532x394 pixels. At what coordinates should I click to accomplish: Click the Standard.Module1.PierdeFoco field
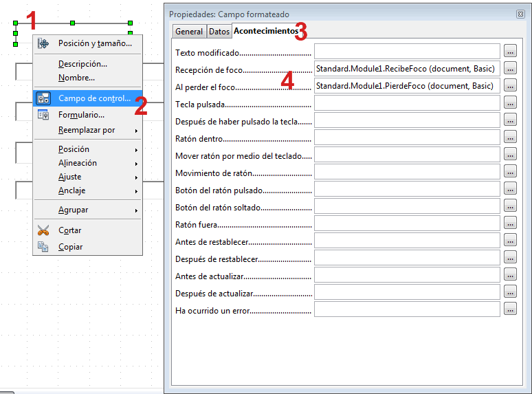pyautogui.click(x=407, y=85)
